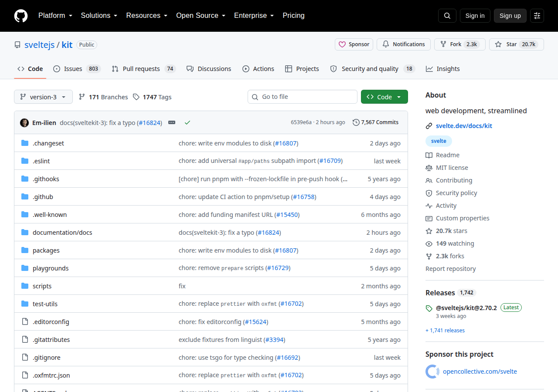
Task: Open the svelte.dev/docs/kit link
Action: [464, 126]
